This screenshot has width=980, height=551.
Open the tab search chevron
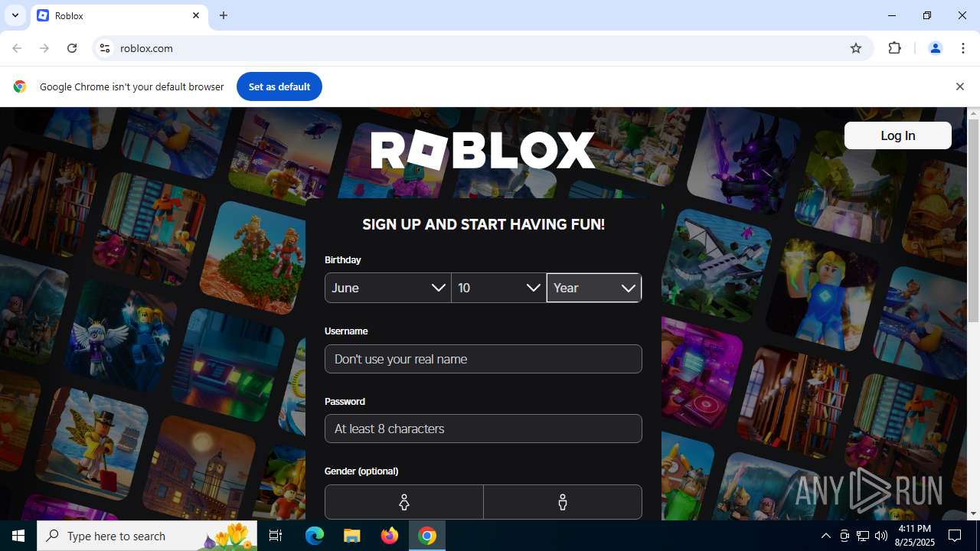15,15
